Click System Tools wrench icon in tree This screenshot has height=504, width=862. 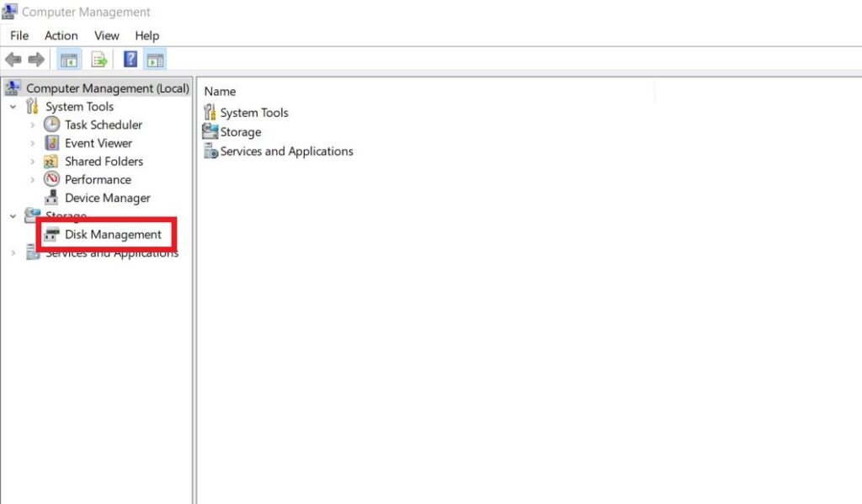pos(33,106)
